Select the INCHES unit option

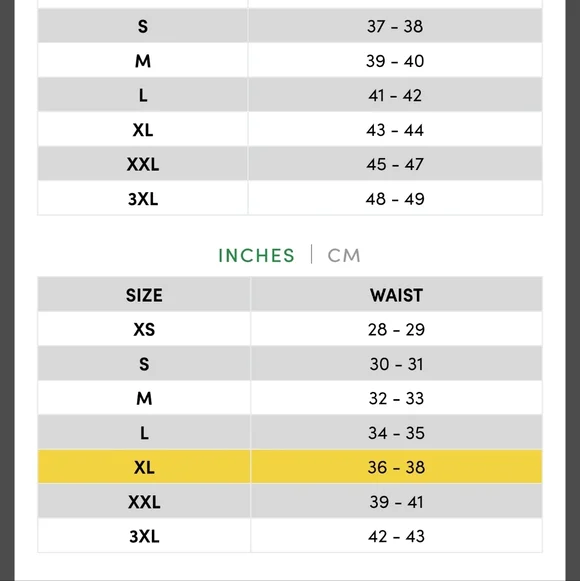256,255
